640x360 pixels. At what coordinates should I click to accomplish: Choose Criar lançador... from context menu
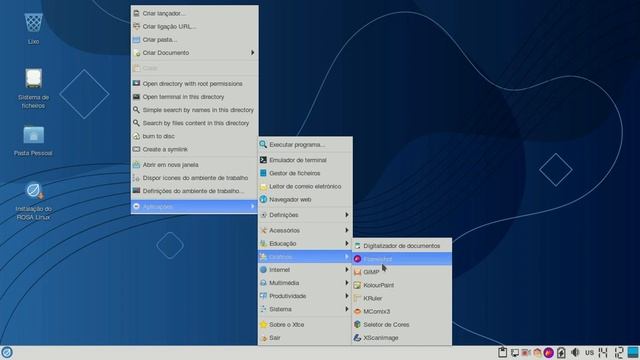point(195,13)
